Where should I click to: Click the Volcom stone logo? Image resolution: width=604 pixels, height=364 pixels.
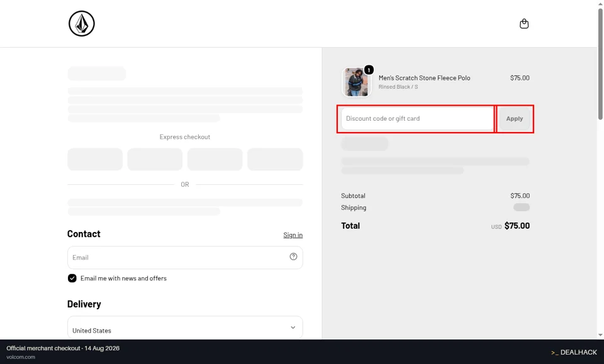82,23
